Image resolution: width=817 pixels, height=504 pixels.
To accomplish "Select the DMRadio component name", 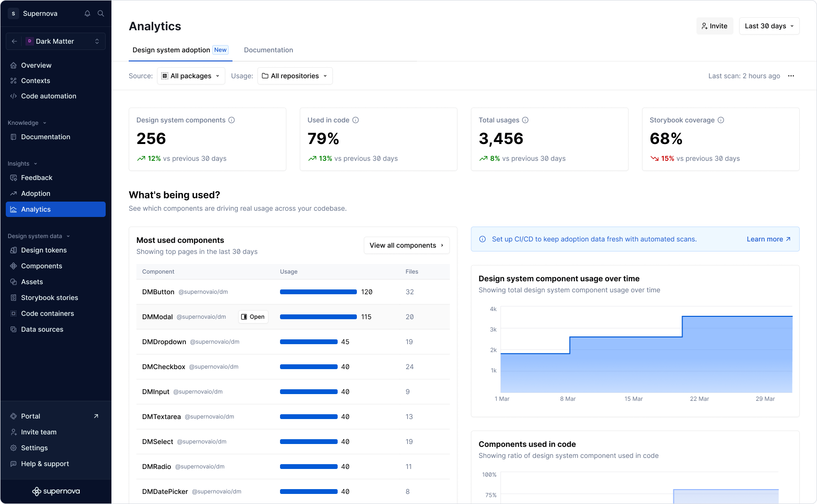I will tap(157, 467).
